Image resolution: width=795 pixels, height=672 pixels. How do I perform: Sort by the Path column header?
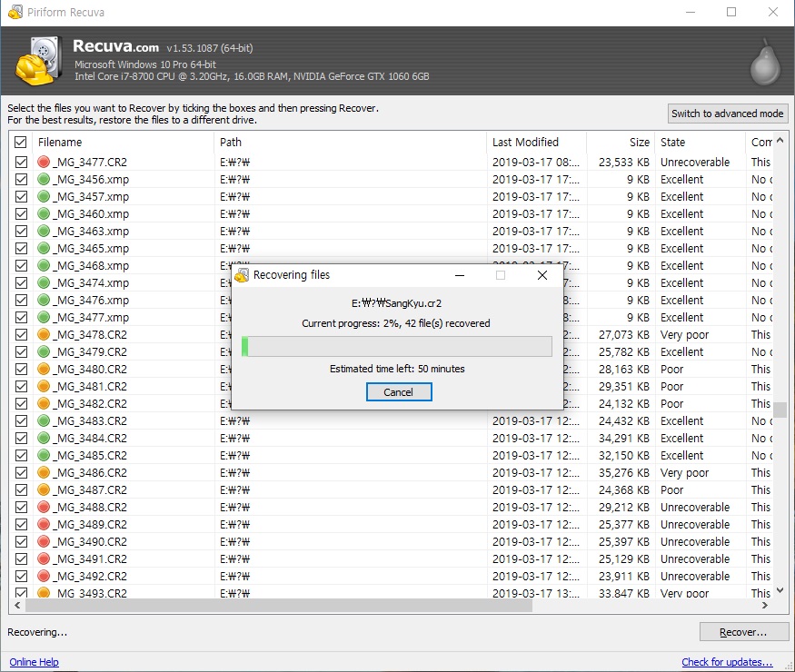[x=351, y=143]
